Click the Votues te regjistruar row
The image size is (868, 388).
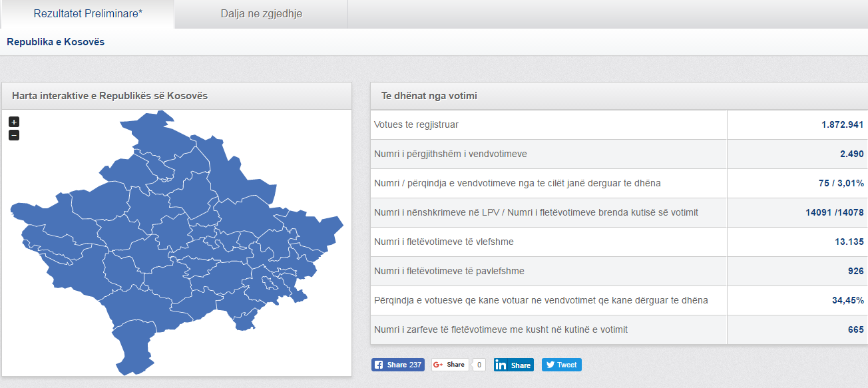coord(619,124)
